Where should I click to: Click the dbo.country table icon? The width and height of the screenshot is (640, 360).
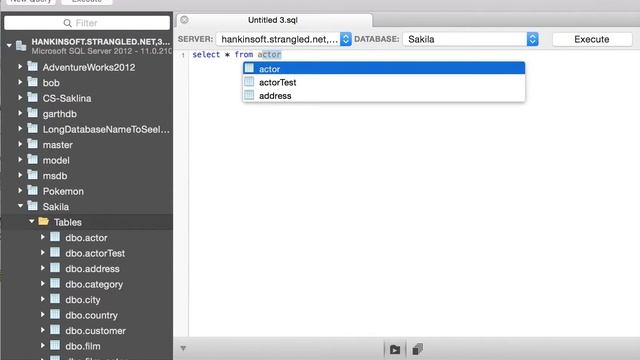coord(55,314)
